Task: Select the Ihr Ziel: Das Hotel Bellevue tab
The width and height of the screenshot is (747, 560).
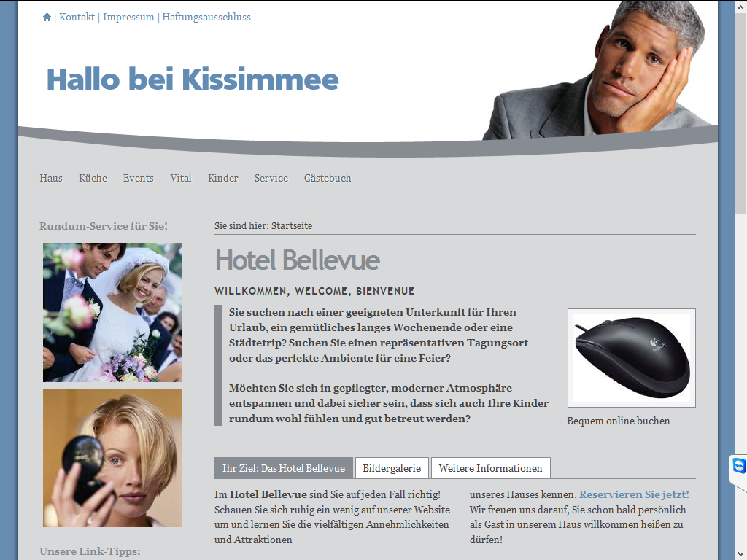Action: pyautogui.click(x=284, y=468)
